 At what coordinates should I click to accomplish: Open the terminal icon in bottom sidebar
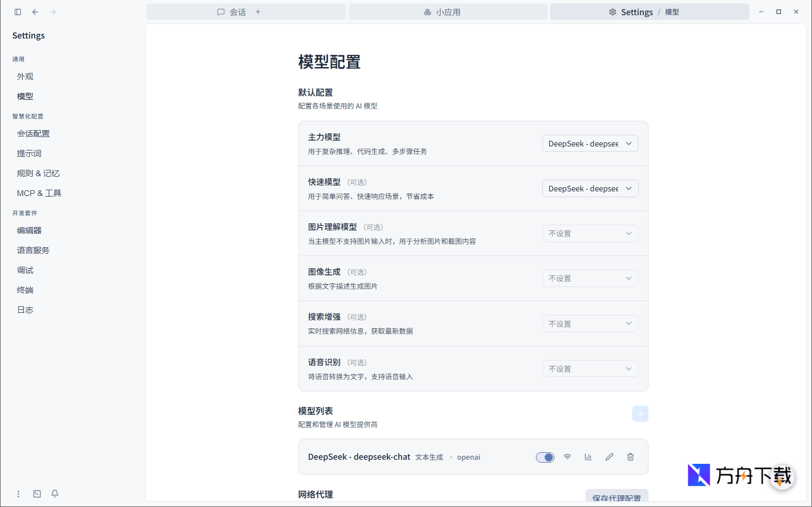pos(37,494)
